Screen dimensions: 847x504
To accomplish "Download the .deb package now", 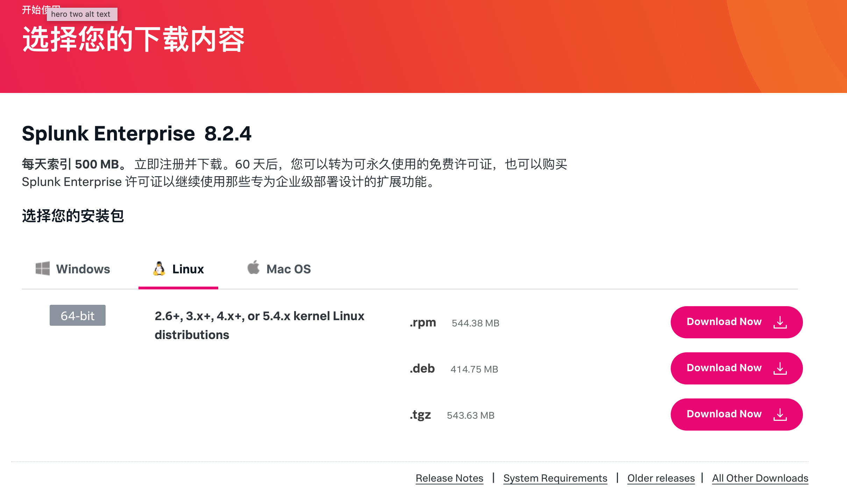I will point(724,368).
